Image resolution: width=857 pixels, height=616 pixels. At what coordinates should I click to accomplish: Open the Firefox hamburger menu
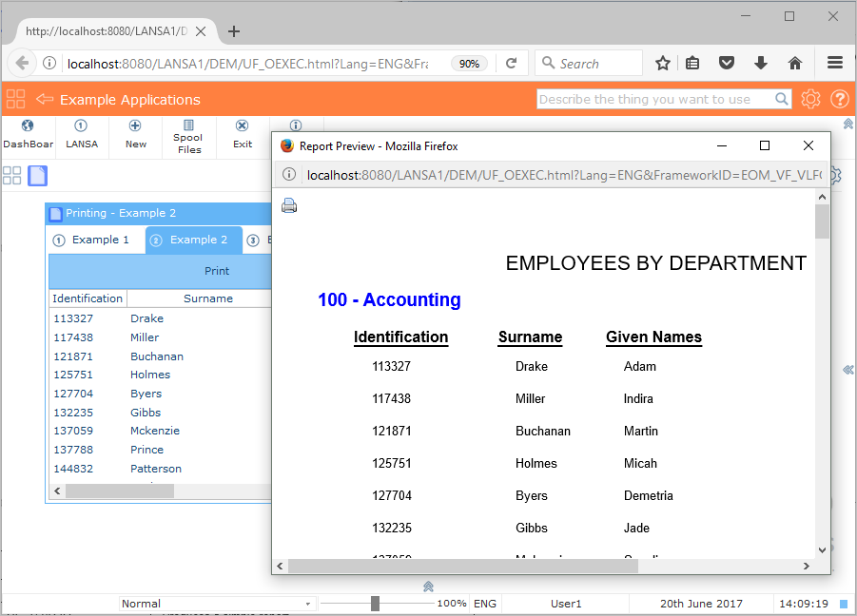pyautogui.click(x=835, y=63)
